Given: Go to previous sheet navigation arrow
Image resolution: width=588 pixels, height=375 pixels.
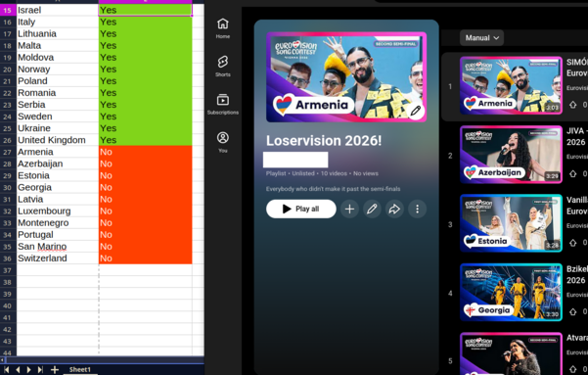Looking at the screenshot, I should point(18,370).
